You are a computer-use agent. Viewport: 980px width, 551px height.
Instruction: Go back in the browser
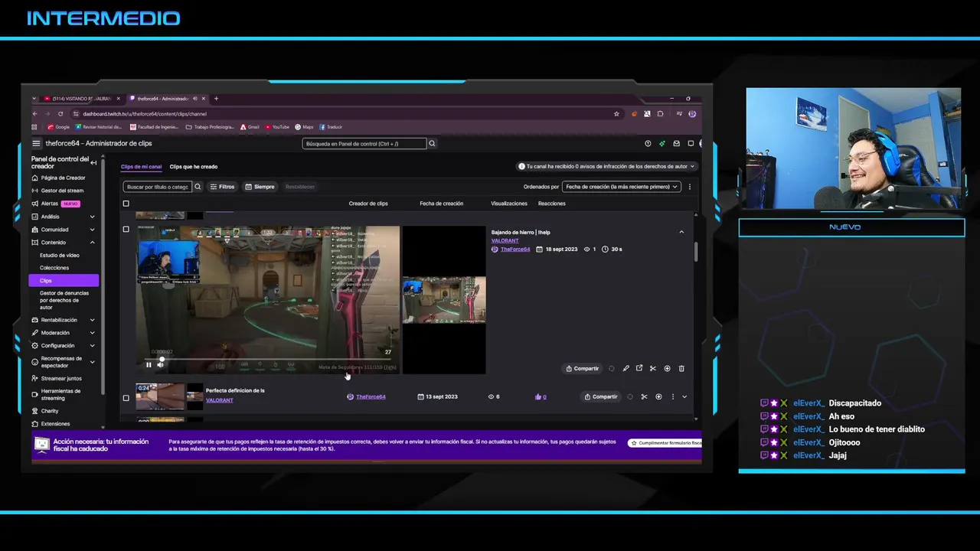(x=35, y=114)
